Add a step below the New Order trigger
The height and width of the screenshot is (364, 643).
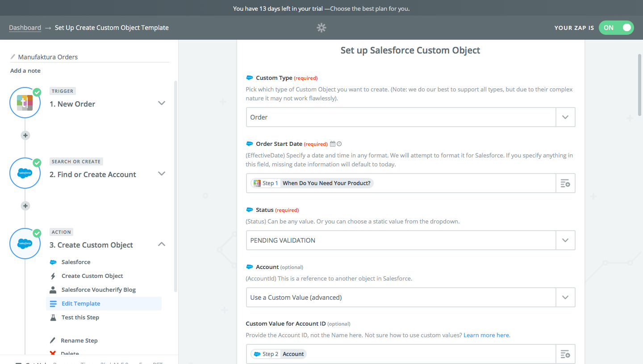point(25,135)
